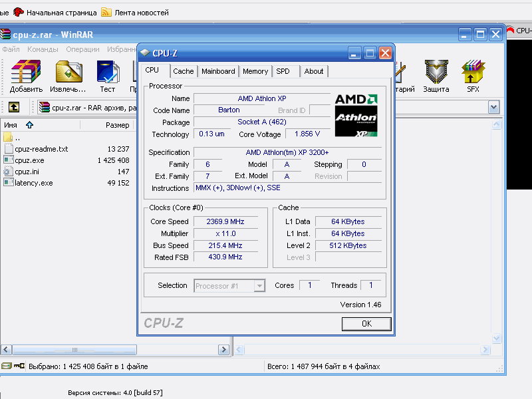Sort files by Размер column header
532x399 pixels.
click(117, 125)
